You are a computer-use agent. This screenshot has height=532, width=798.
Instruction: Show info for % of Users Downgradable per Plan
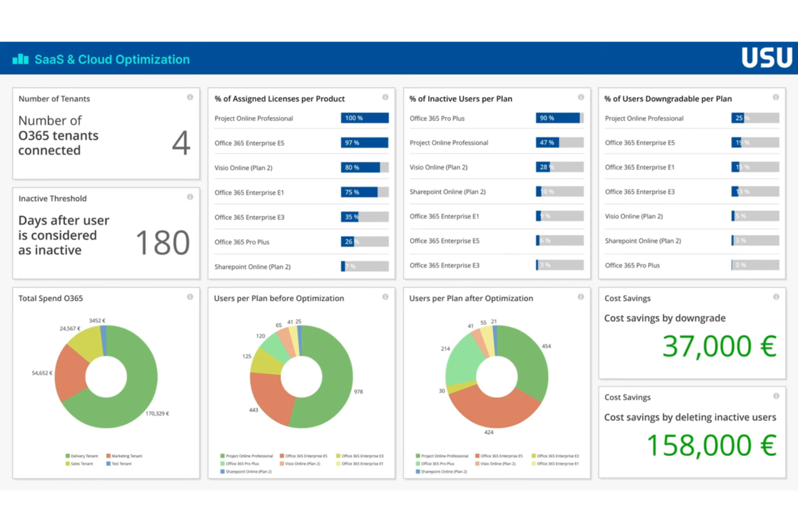775,98
